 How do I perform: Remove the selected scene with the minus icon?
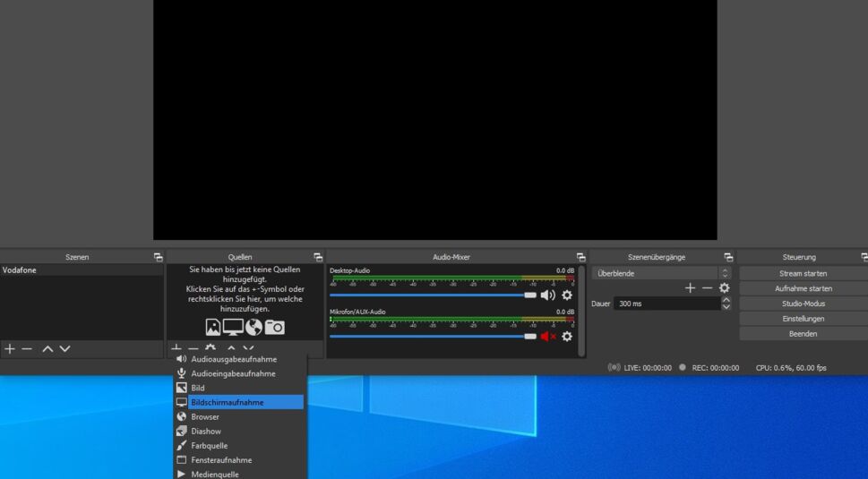pos(27,349)
